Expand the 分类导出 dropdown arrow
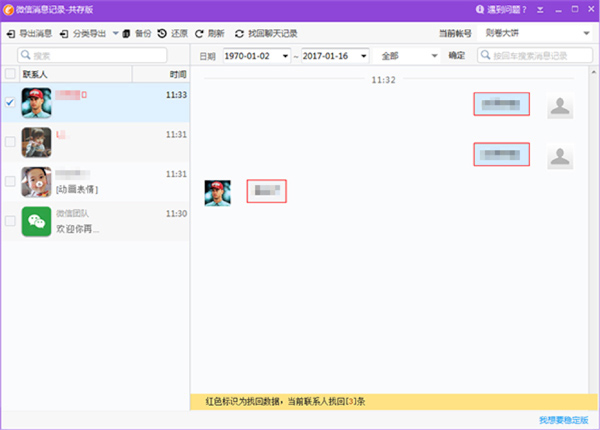600x430 pixels. 115,33
